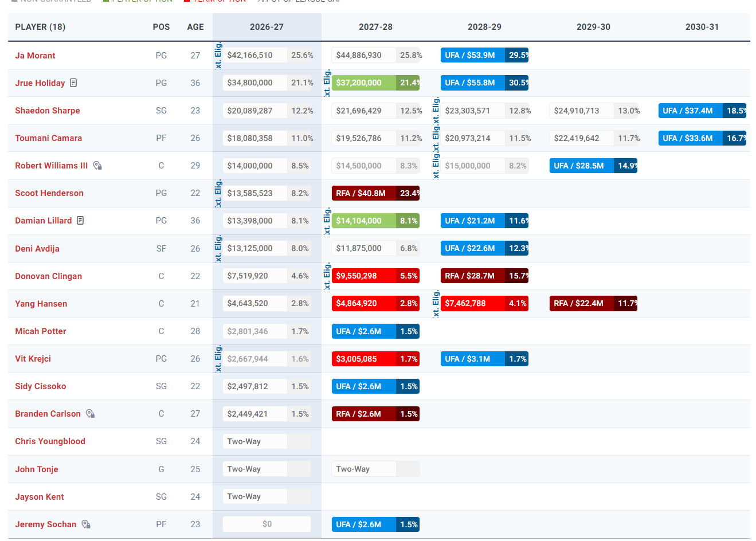Viewport: 756px width, 541px height.
Task: Click the Micah Potter name
Action: click(41, 331)
